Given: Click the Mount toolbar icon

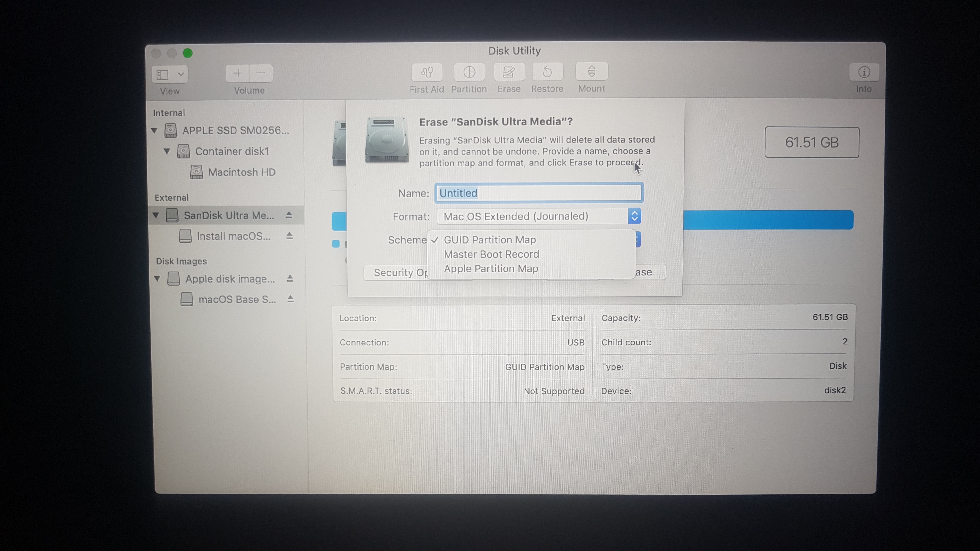Looking at the screenshot, I should [592, 71].
